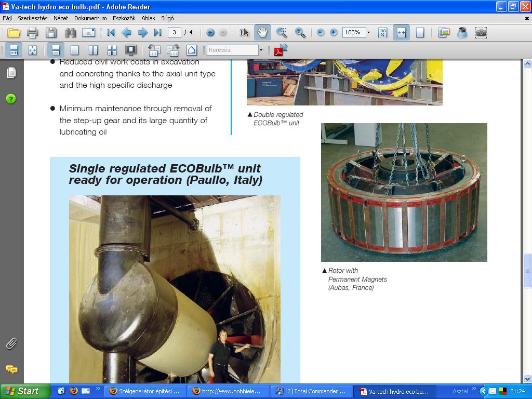This screenshot has height=399, width=532.
Task: Enter full screen mode with monitor icon
Action: coord(130,50)
